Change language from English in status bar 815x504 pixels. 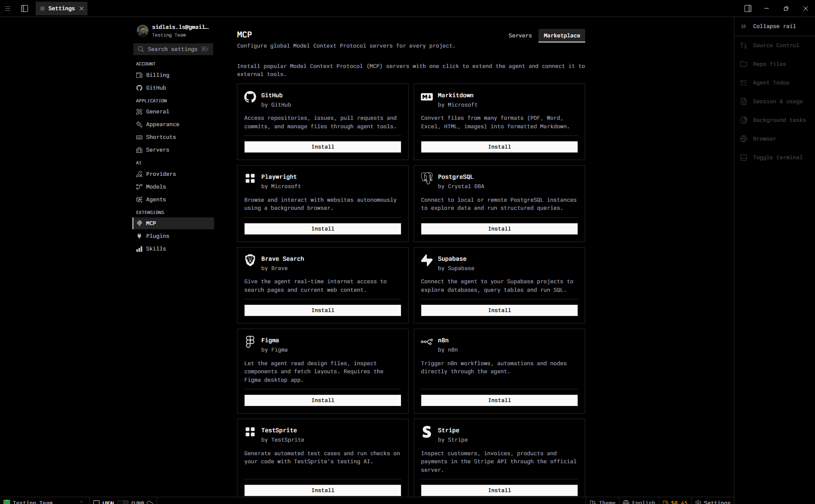pyautogui.click(x=639, y=501)
